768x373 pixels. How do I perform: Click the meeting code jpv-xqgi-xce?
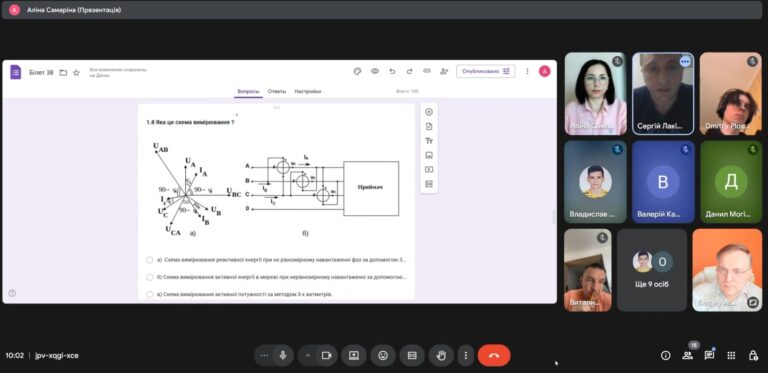coord(57,356)
